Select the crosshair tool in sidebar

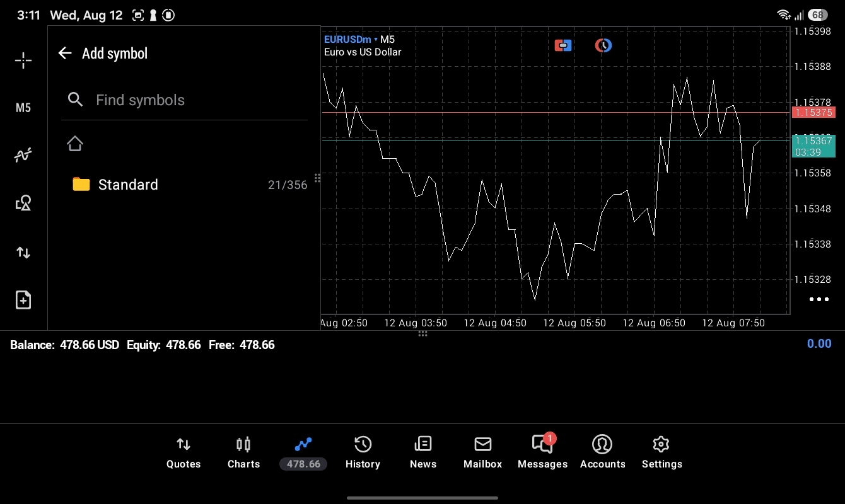pos(23,60)
